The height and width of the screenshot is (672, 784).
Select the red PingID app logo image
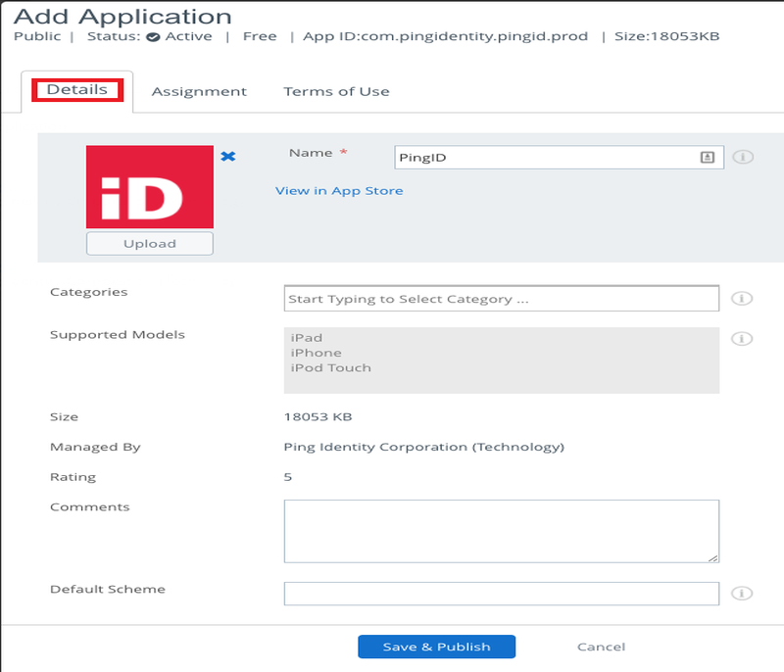pos(149,186)
